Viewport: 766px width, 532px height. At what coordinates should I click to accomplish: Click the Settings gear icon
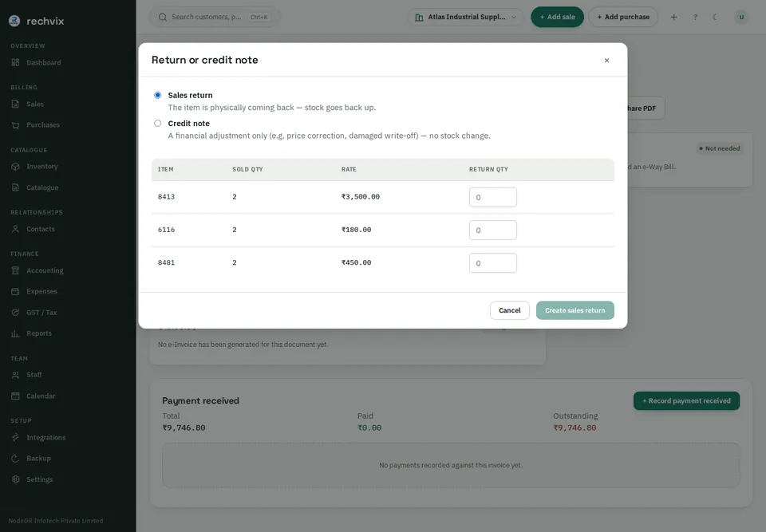pyautogui.click(x=16, y=479)
